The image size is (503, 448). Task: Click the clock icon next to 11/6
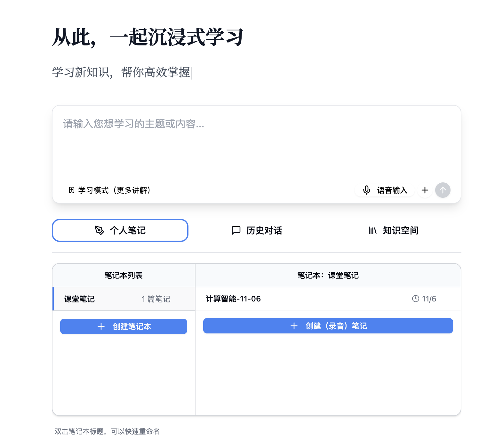pos(415,299)
